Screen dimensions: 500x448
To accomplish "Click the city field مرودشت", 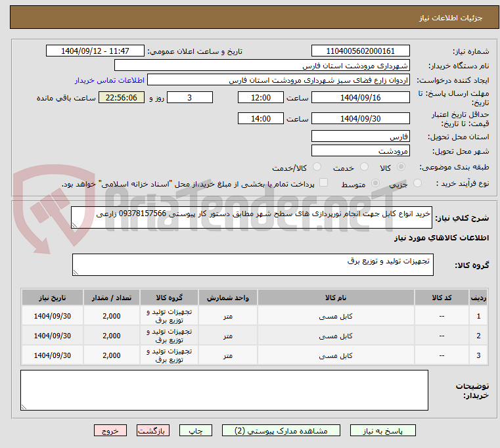I will point(360,150).
